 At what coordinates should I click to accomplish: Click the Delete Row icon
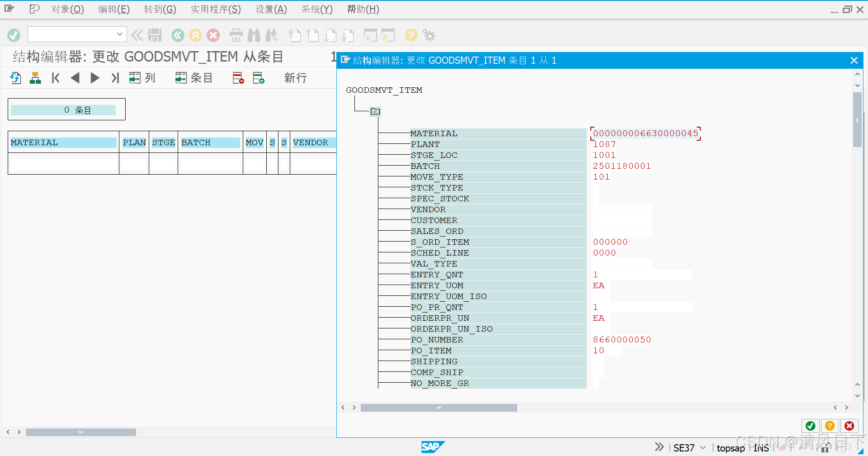point(237,78)
